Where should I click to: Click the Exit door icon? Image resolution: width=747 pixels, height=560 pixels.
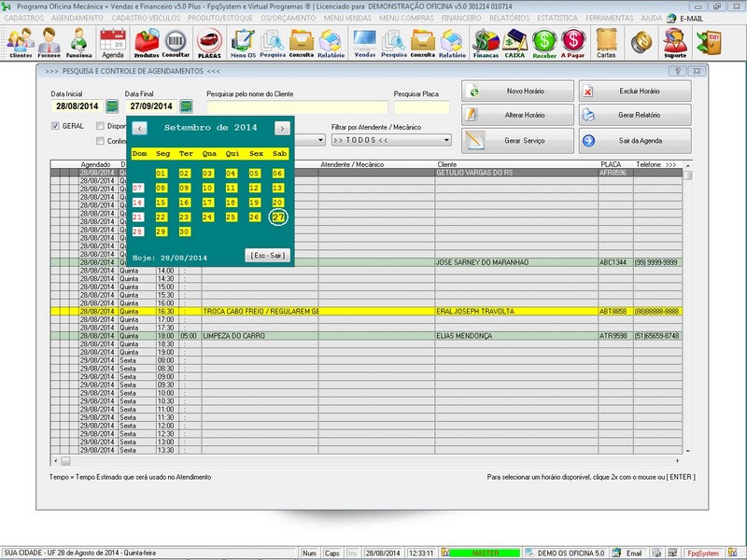point(709,42)
